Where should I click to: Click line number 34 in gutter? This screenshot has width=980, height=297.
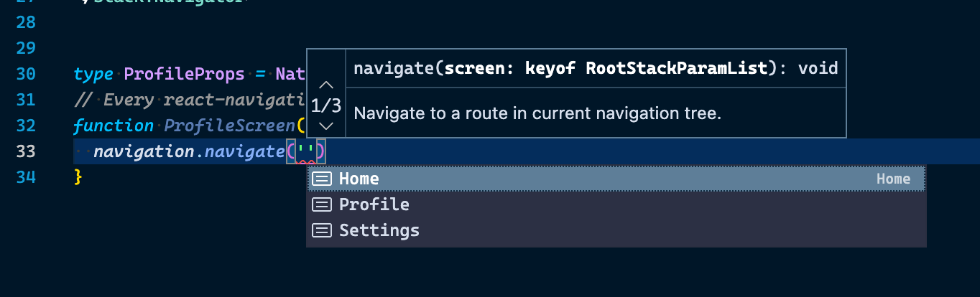tap(26, 176)
